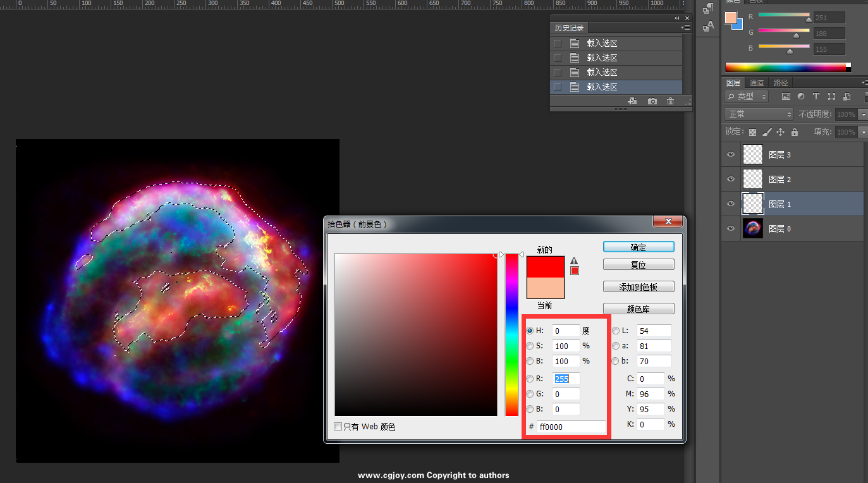Lock image pixels with brush icon
The height and width of the screenshot is (483, 868).
coord(766,132)
